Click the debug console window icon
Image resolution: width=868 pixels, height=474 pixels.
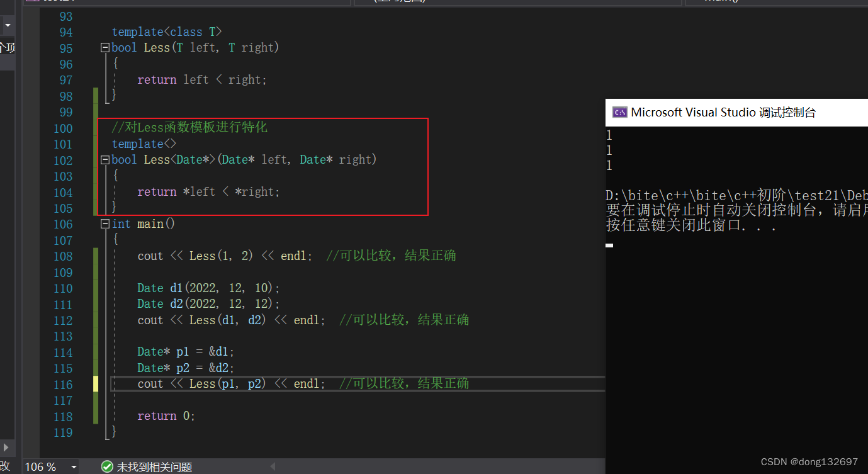(620, 113)
